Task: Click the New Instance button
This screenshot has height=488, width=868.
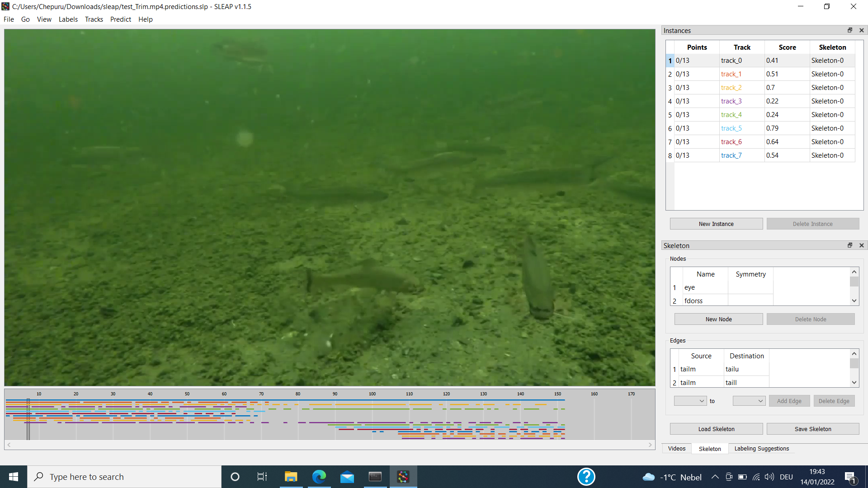Action: [x=716, y=224]
